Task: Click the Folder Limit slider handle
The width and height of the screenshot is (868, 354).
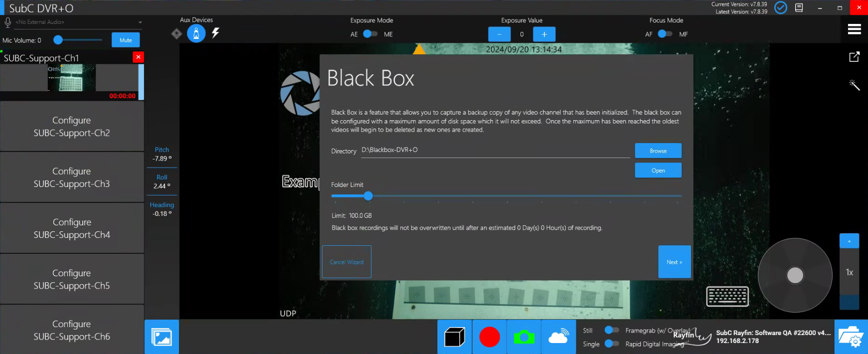Action: pos(368,196)
